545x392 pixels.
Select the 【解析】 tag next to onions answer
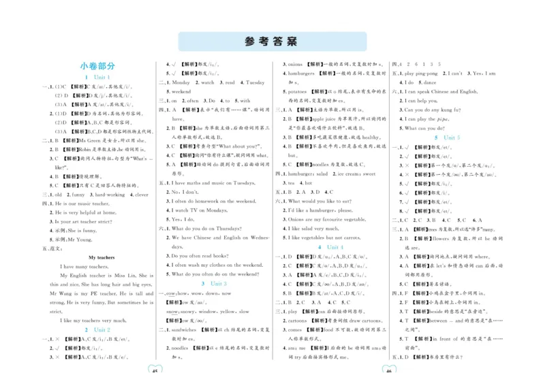pyautogui.click(x=314, y=64)
